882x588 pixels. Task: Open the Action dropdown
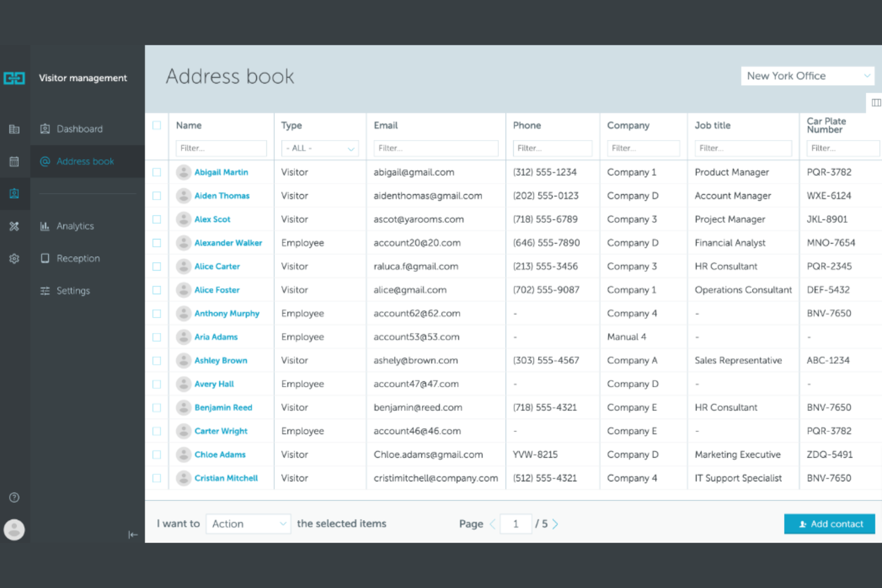[x=248, y=524]
